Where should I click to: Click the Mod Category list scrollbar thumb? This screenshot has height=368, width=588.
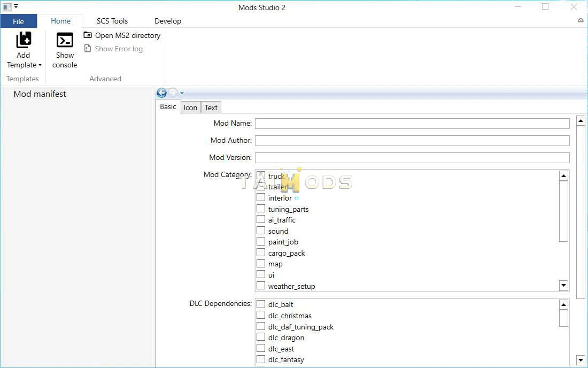coord(563,211)
